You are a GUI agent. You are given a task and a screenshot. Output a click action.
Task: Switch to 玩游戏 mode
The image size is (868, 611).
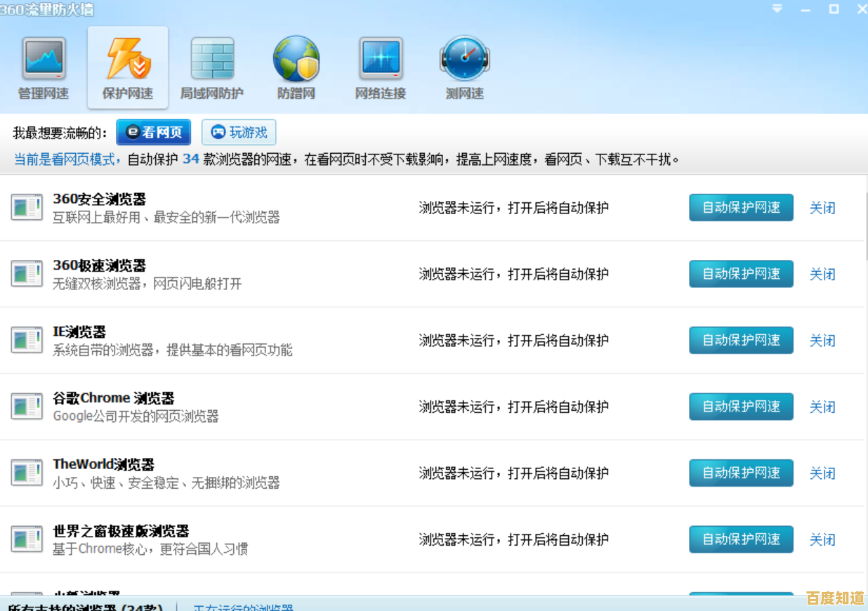(238, 132)
